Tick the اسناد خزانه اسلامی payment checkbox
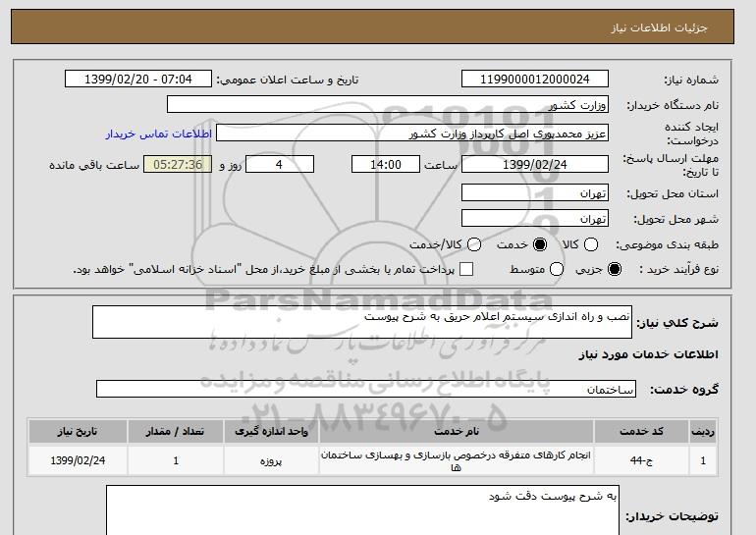The width and height of the screenshot is (756, 535). pos(466,269)
